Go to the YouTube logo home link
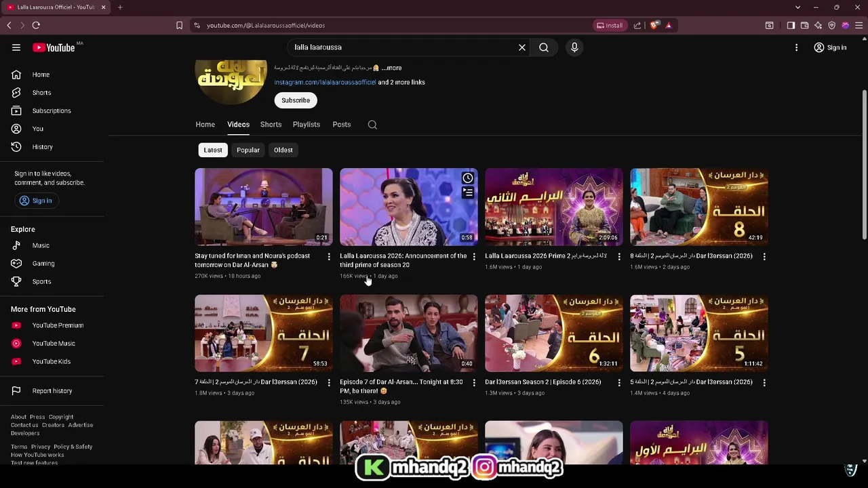 (54, 47)
